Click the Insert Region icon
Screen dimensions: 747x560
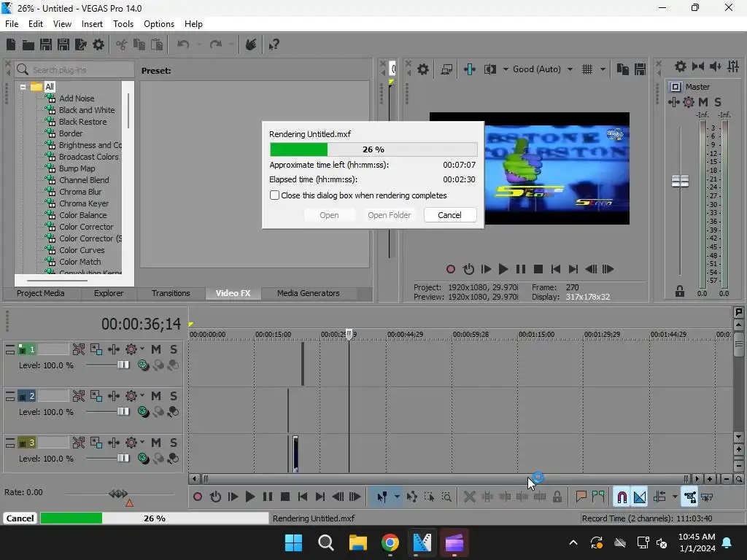tap(598, 497)
